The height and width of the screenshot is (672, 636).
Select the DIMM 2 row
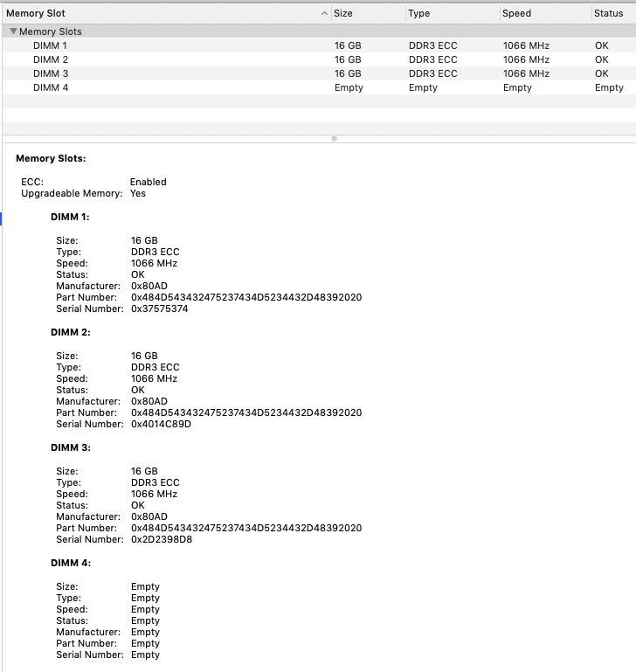coord(319,59)
